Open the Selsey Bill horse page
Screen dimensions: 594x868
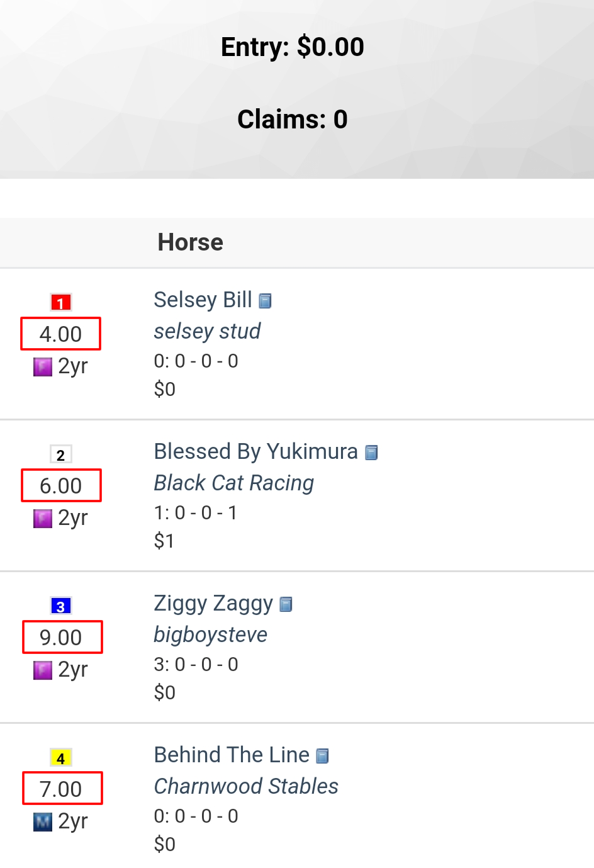(203, 300)
